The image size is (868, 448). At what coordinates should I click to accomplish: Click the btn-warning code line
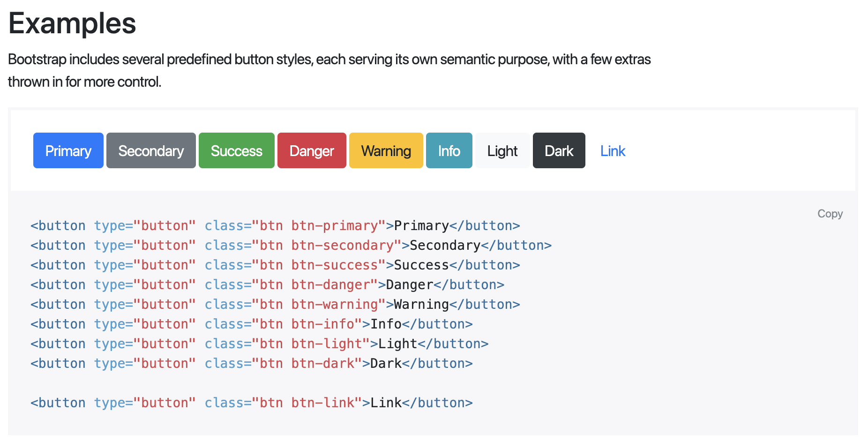point(275,305)
